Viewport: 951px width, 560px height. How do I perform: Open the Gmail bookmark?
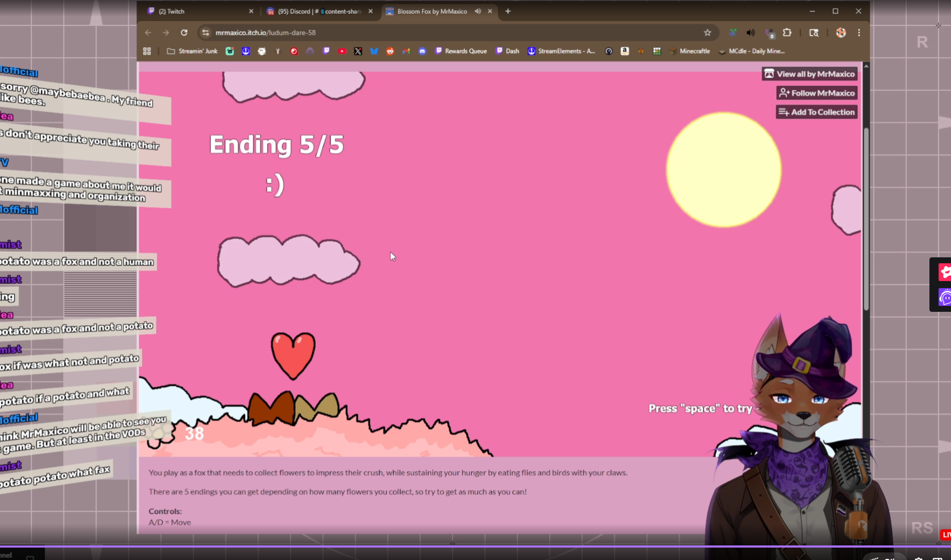click(406, 51)
